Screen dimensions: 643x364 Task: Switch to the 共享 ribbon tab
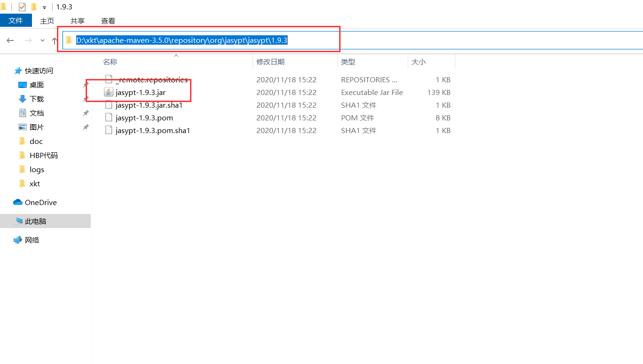click(x=78, y=21)
